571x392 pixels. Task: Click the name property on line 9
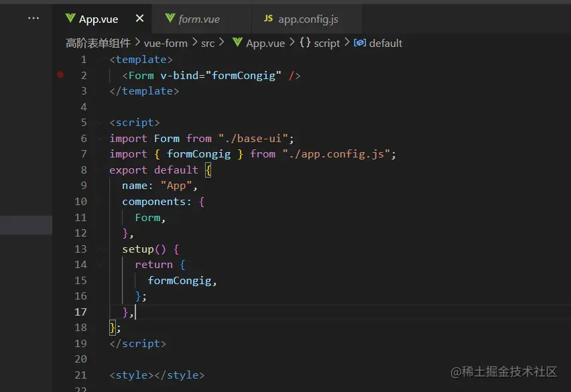(x=135, y=186)
